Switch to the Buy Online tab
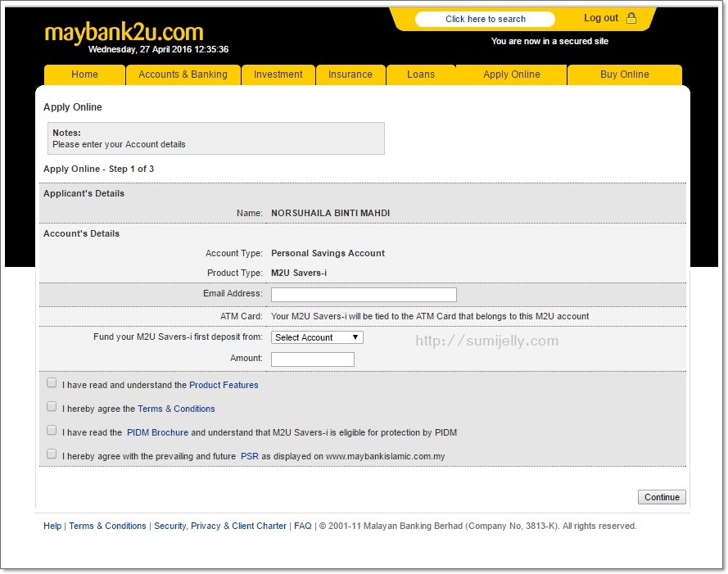This screenshot has width=728, height=574. (x=625, y=75)
